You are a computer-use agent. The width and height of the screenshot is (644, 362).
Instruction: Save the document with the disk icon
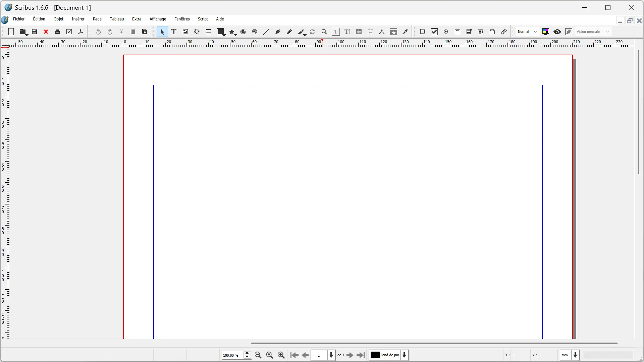tap(35, 32)
